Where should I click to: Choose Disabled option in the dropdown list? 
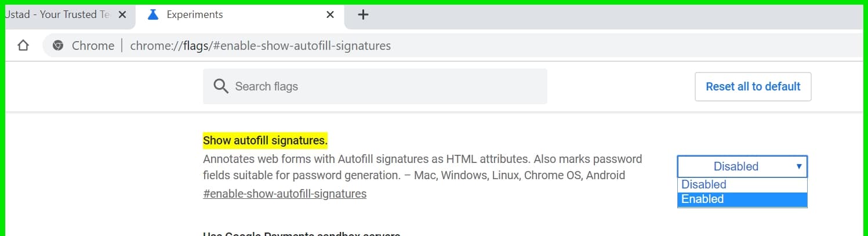point(742,184)
